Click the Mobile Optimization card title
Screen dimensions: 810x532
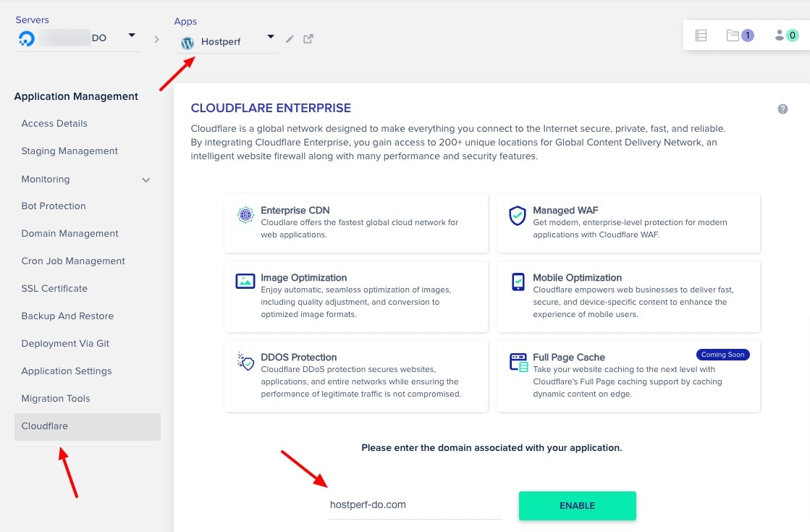coord(578,277)
